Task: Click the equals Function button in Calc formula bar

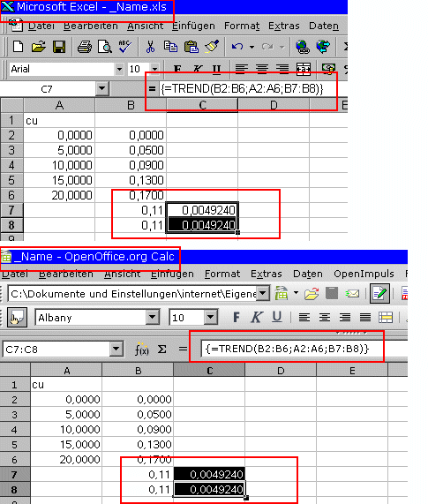Action: pos(183,349)
